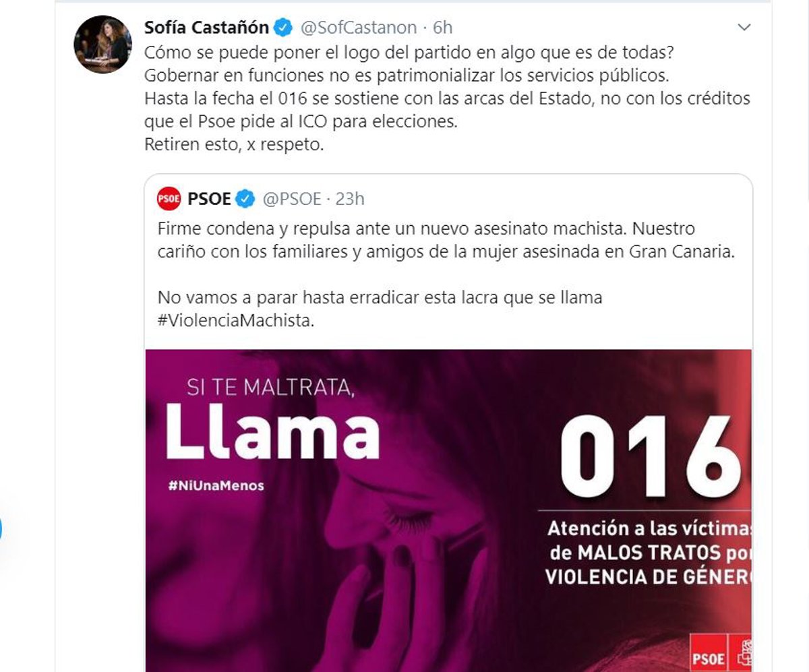
Task: Open the @PSOE handle in quoted tweet
Action: [291, 199]
